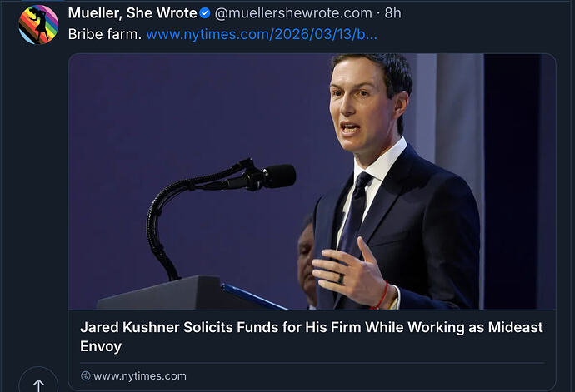Visit the @muellershewrote.com handle link
This screenshot has width=575, height=392.
pyautogui.click(x=292, y=13)
